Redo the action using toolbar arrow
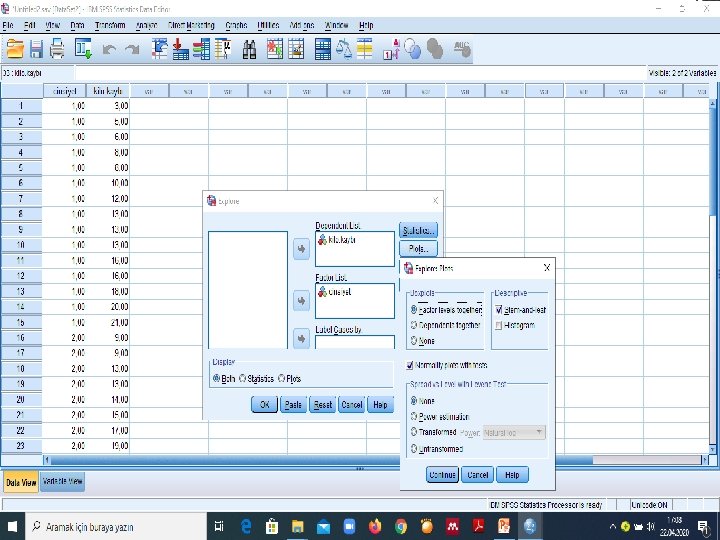The image size is (720, 540). pyautogui.click(x=132, y=49)
